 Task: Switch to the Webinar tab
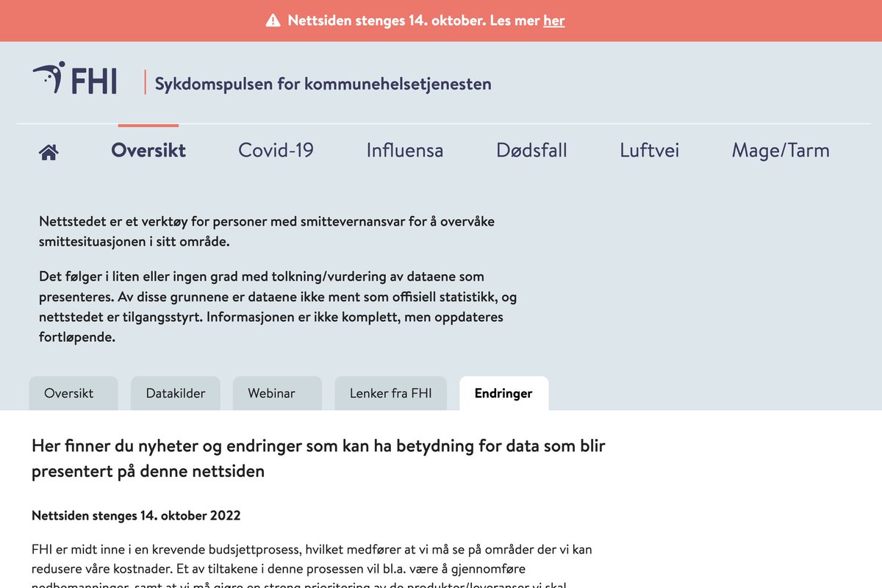[277, 393]
